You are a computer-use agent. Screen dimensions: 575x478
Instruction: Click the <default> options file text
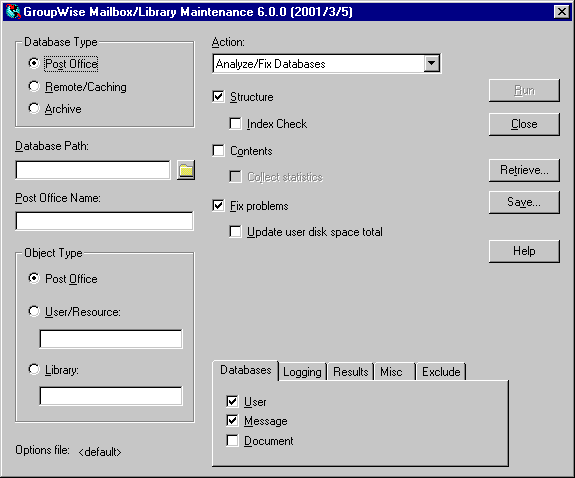coord(100,452)
